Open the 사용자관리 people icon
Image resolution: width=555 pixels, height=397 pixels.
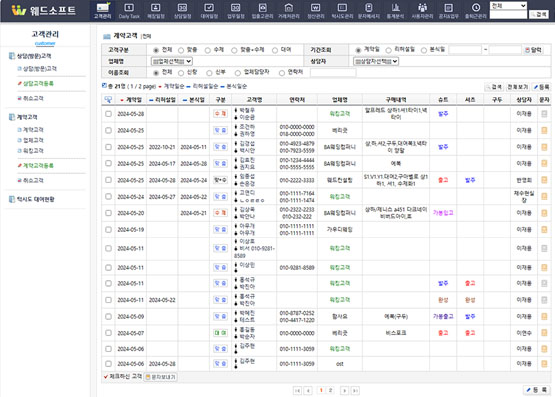(422, 10)
